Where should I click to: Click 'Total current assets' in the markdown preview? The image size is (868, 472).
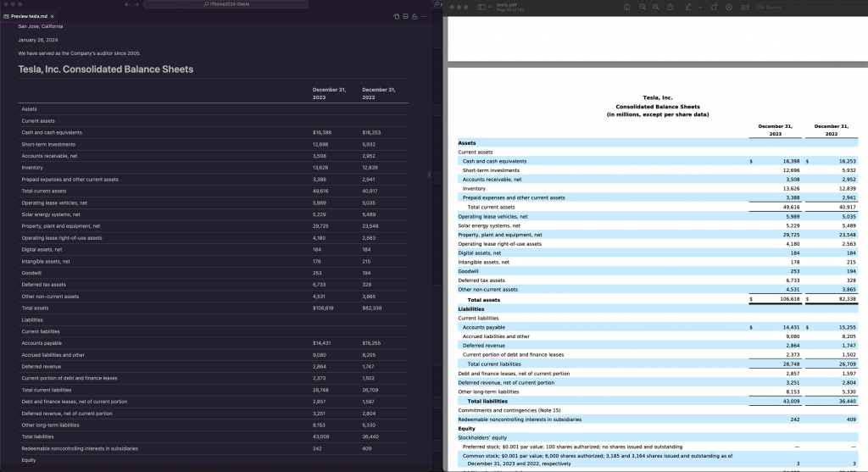[x=44, y=191]
